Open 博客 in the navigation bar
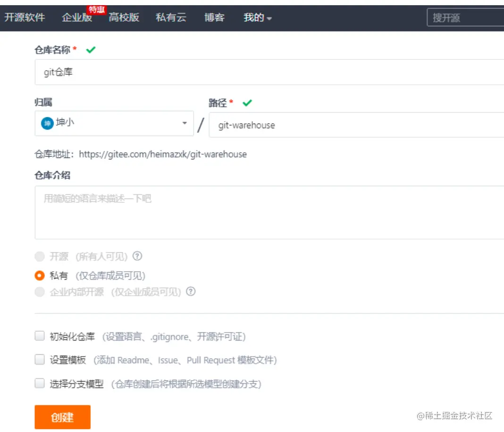 point(214,17)
